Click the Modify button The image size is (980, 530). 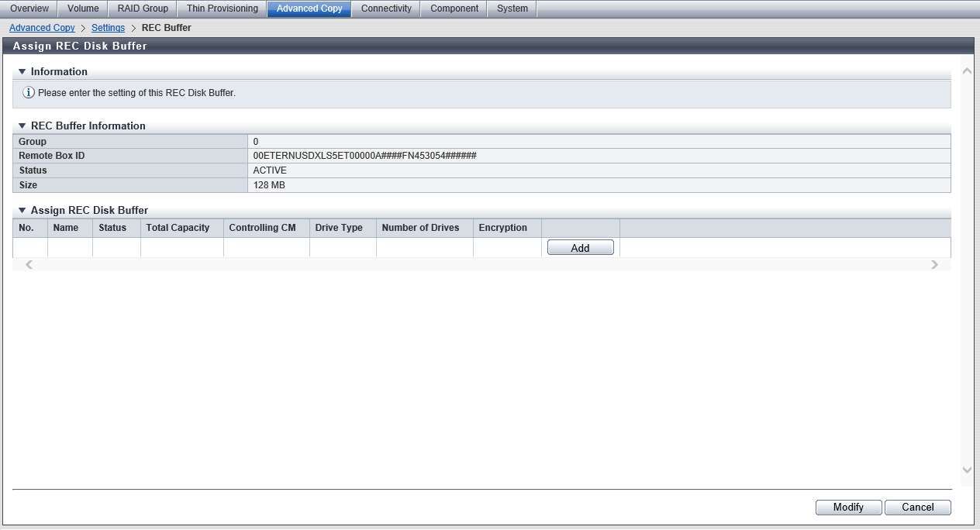point(848,507)
